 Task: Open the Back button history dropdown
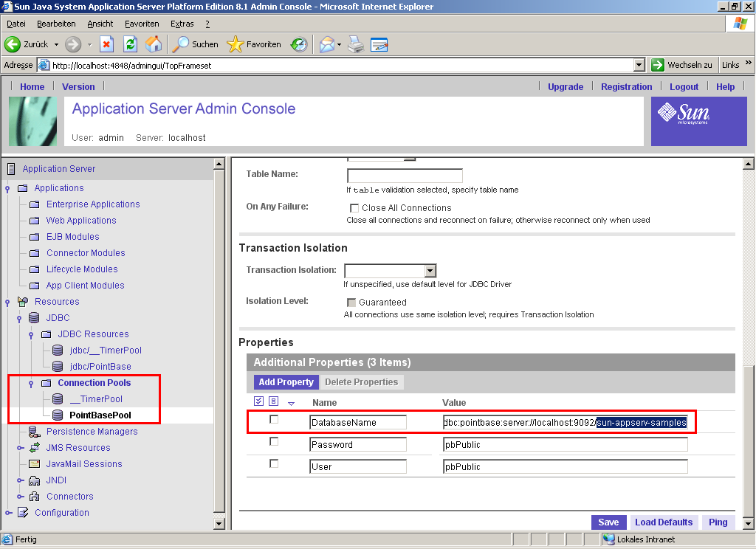pos(56,44)
